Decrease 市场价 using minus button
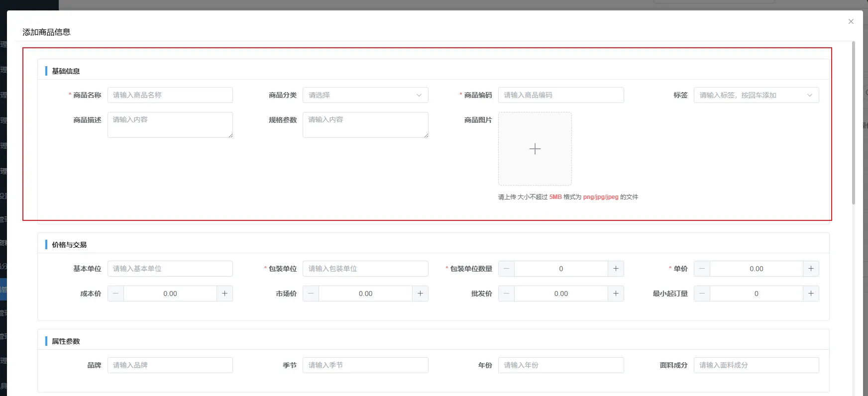Viewport: 868px width, 396px height. 311,294
